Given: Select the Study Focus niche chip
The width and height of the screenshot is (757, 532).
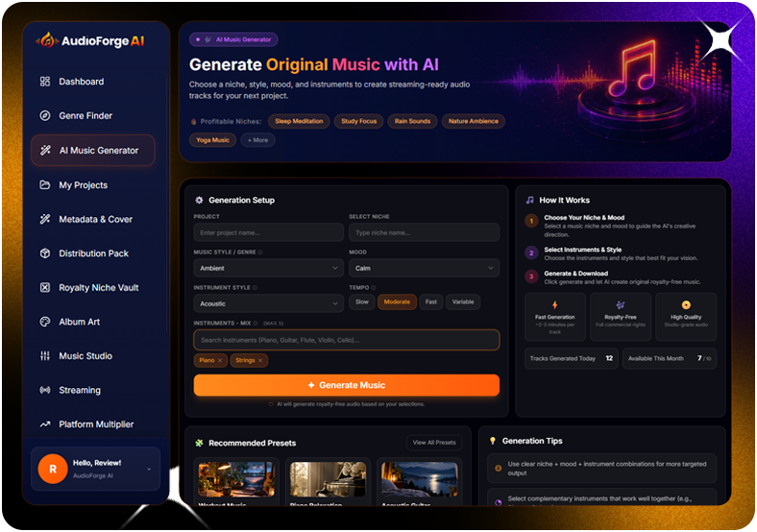Looking at the screenshot, I should (358, 121).
